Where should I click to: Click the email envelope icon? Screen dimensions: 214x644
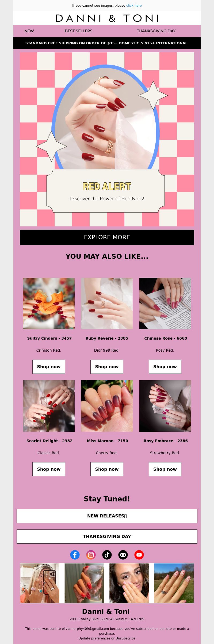click(123, 555)
